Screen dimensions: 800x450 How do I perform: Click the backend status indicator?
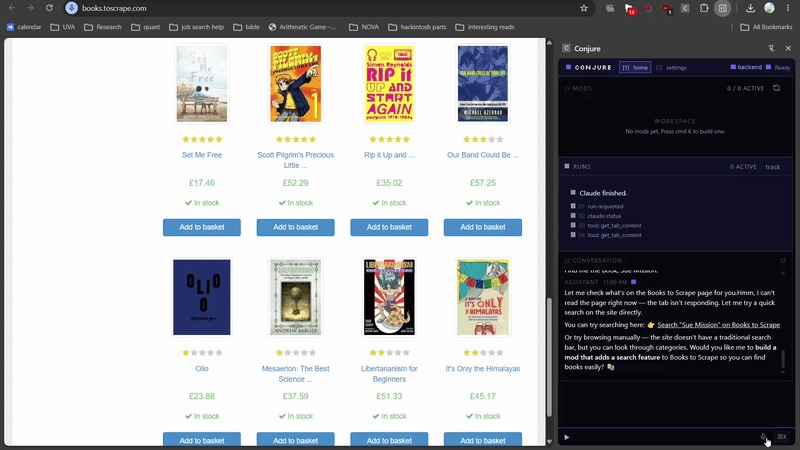point(746,67)
